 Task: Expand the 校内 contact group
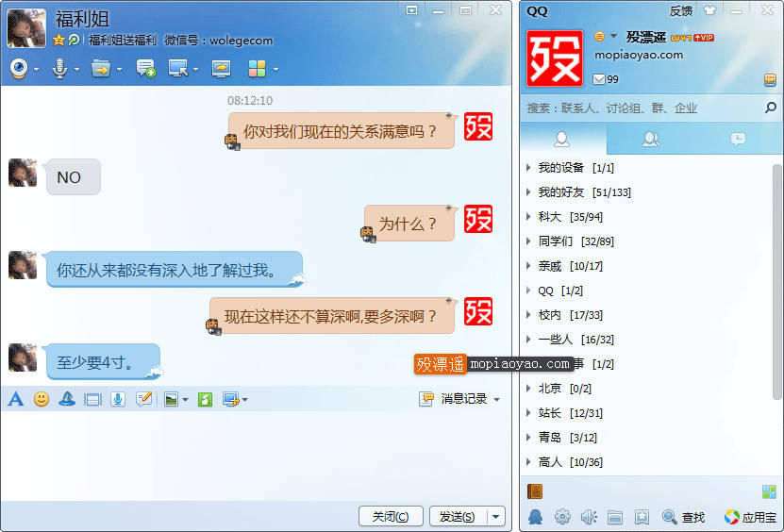(x=528, y=314)
